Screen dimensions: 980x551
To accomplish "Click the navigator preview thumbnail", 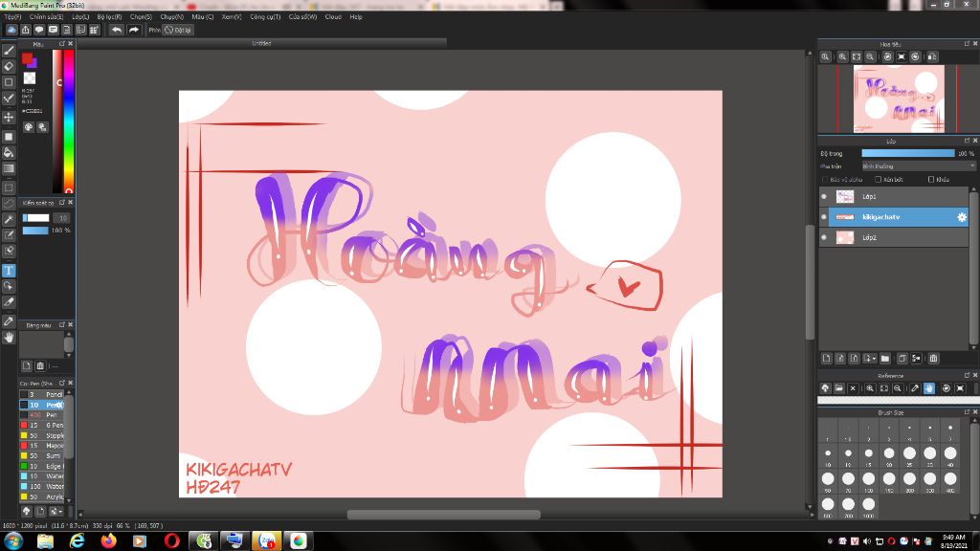I will click(x=899, y=99).
